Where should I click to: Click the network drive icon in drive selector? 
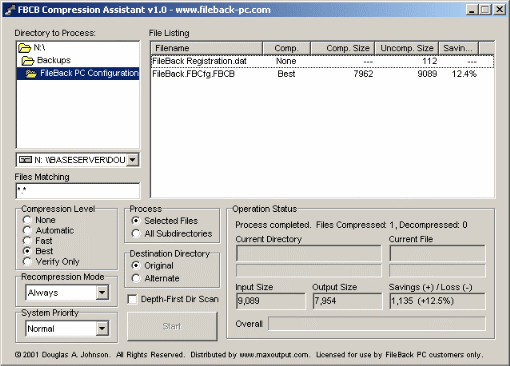click(x=25, y=160)
